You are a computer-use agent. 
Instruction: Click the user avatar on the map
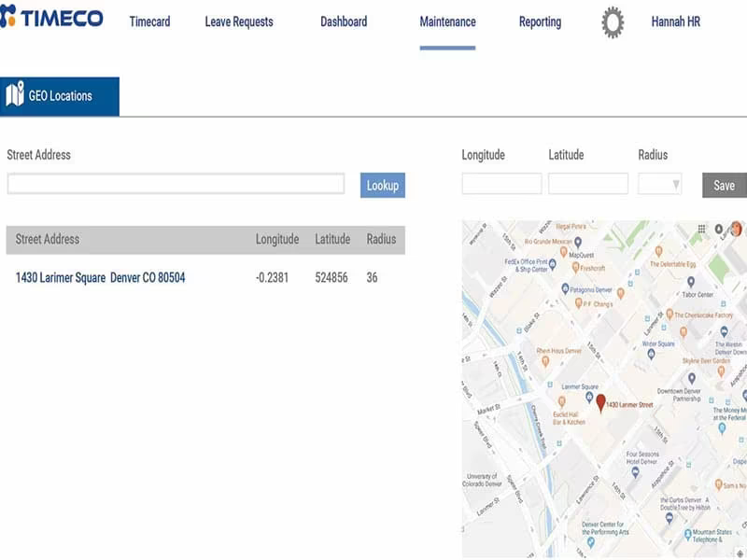click(737, 229)
